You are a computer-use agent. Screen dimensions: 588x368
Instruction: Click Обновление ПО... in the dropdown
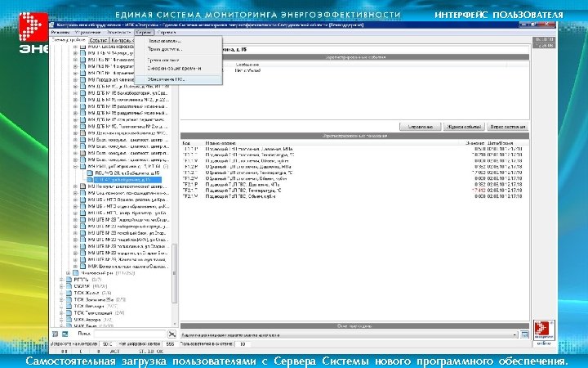[x=179, y=79]
